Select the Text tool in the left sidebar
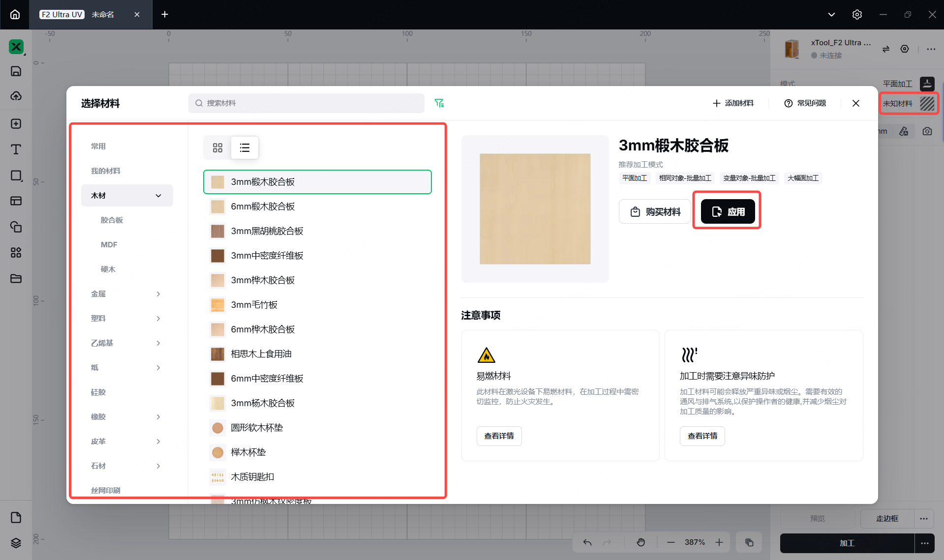This screenshot has width=944, height=560. [x=16, y=149]
